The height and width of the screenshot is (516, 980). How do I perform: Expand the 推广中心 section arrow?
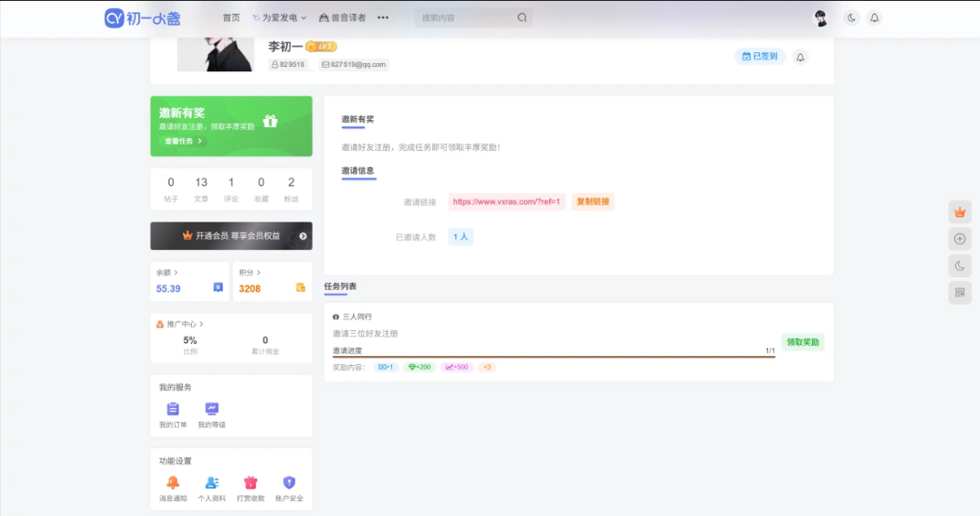[x=202, y=324]
